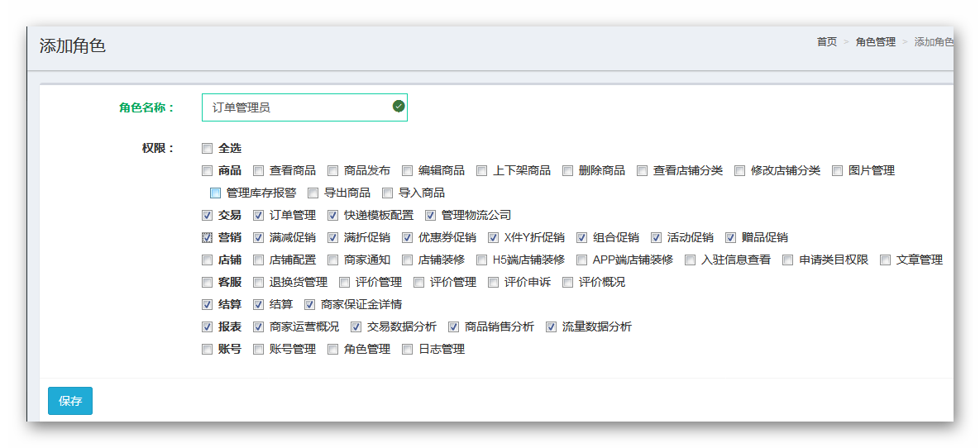The height and width of the screenshot is (448, 980).
Task: Uncheck the 订单管理 checkbox
Action: (258, 215)
